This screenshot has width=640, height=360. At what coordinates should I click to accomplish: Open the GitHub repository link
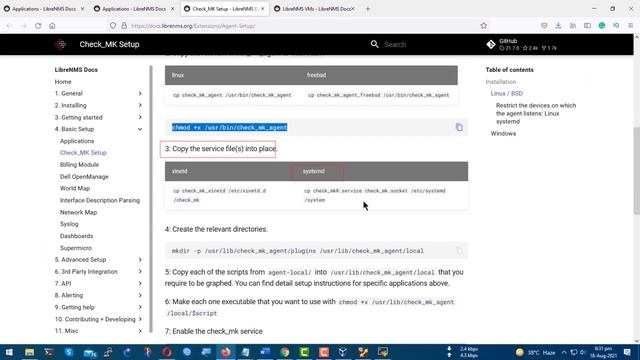pos(521,44)
